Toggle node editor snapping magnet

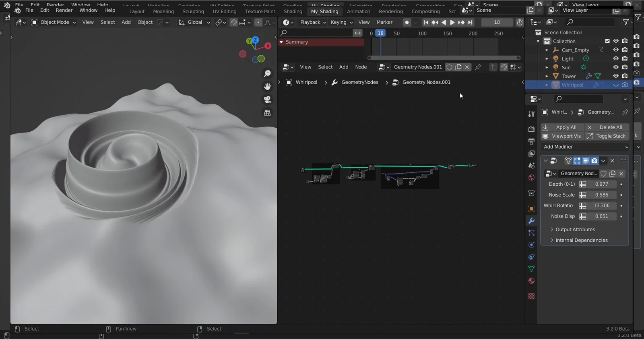click(x=504, y=67)
